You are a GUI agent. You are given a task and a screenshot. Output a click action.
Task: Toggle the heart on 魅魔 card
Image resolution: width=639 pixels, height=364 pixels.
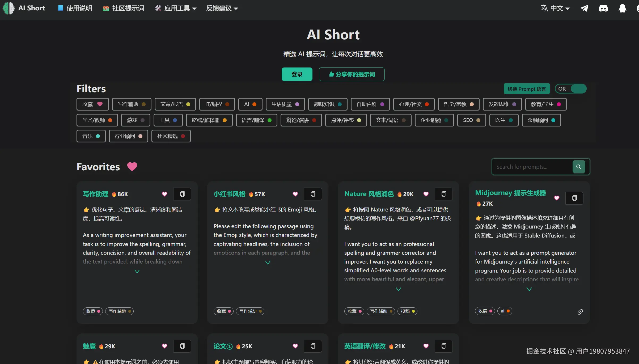pos(164,346)
